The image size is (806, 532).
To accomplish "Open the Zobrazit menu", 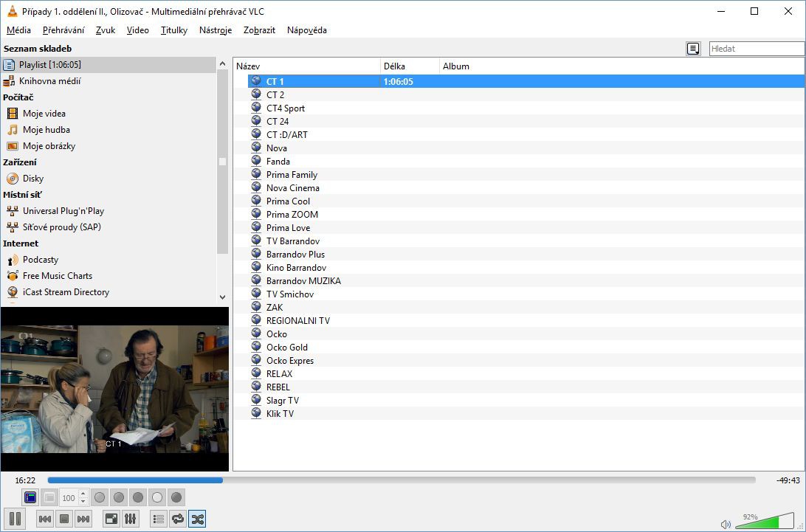I will click(x=260, y=30).
